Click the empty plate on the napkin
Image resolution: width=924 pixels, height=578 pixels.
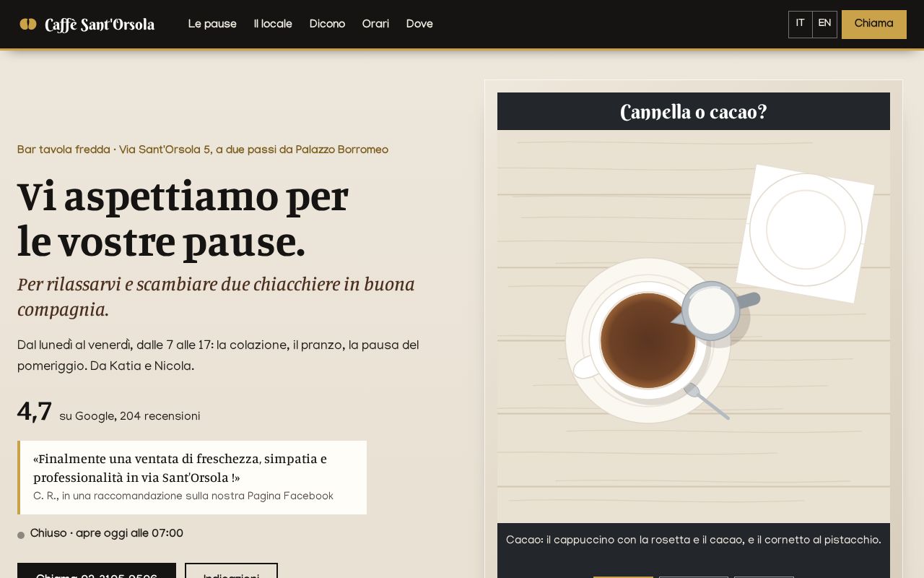pos(806,230)
